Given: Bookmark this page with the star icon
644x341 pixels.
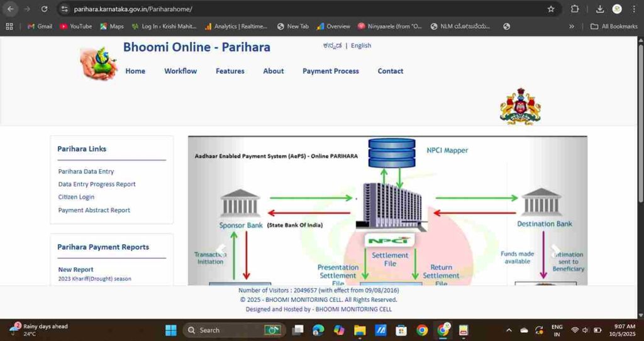Looking at the screenshot, I should 551,9.
